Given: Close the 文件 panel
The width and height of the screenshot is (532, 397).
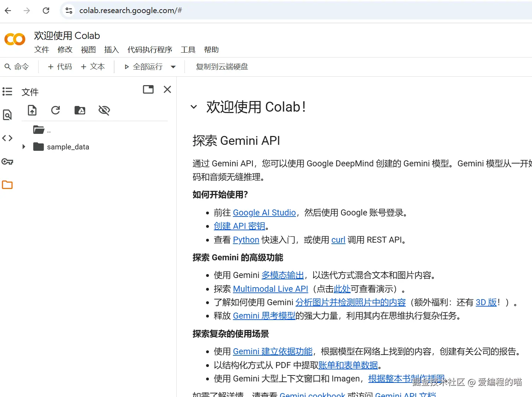Looking at the screenshot, I should (x=168, y=89).
